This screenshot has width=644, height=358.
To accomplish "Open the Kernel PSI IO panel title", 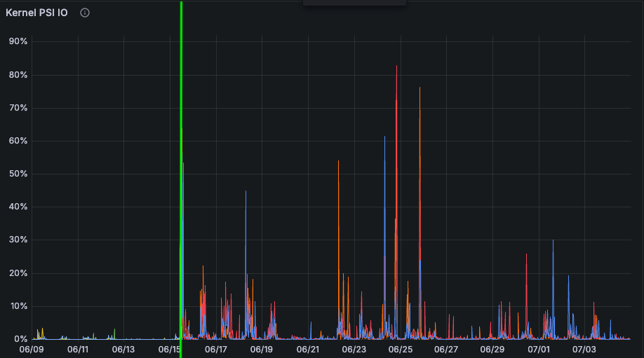I will pyautogui.click(x=36, y=13).
